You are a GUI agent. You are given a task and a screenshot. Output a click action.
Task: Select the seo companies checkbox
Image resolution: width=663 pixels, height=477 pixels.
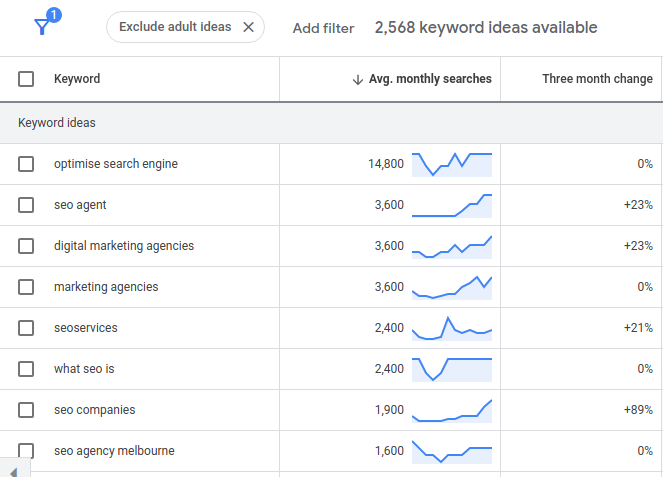pos(26,410)
